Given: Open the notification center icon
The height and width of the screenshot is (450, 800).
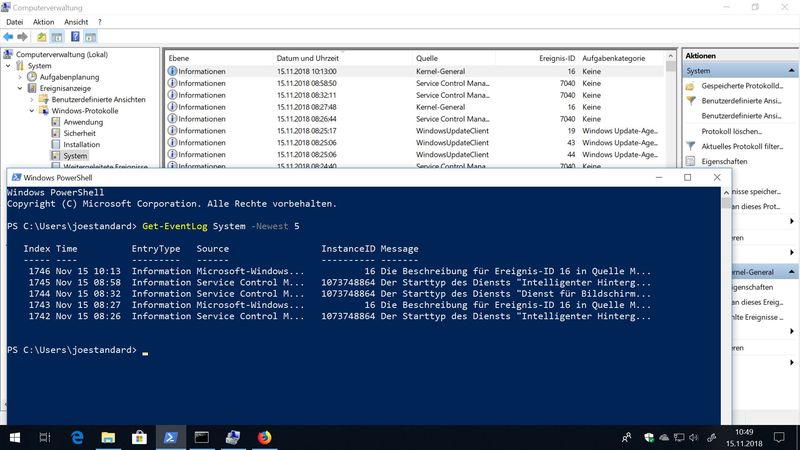Looking at the screenshot, I should (779, 438).
